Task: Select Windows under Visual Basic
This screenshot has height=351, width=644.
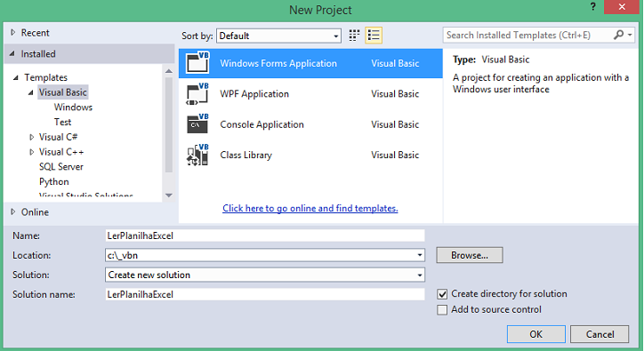Action: [x=73, y=108]
